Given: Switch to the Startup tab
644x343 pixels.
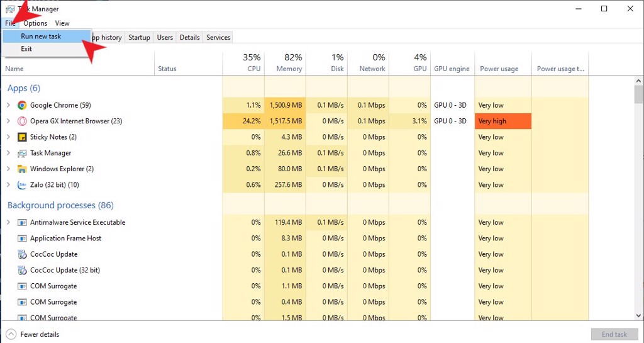Looking at the screenshot, I should (x=139, y=37).
